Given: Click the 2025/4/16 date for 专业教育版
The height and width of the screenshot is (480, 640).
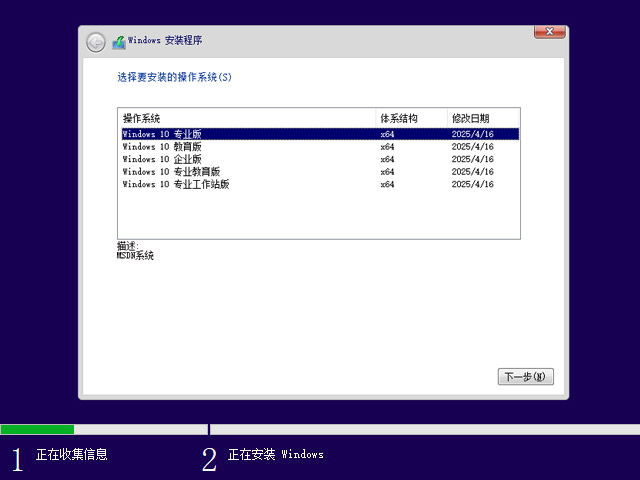Looking at the screenshot, I should click(x=472, y=171).
